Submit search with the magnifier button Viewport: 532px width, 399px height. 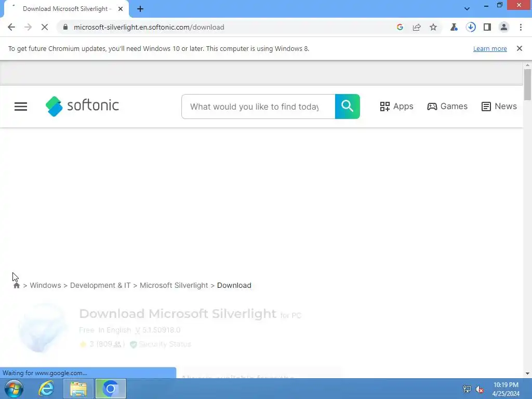(x=348, y=107)
